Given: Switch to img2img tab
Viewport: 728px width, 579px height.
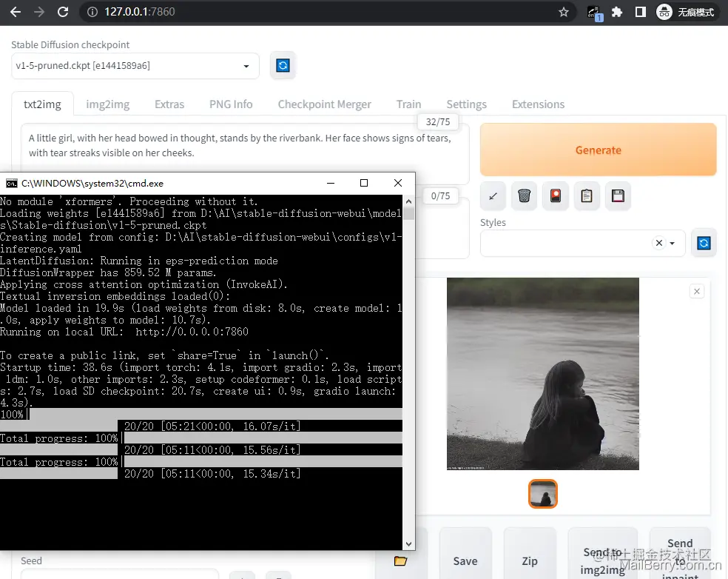Looking at the screenshot, I should pyautogui.click(x=108, y=104).
